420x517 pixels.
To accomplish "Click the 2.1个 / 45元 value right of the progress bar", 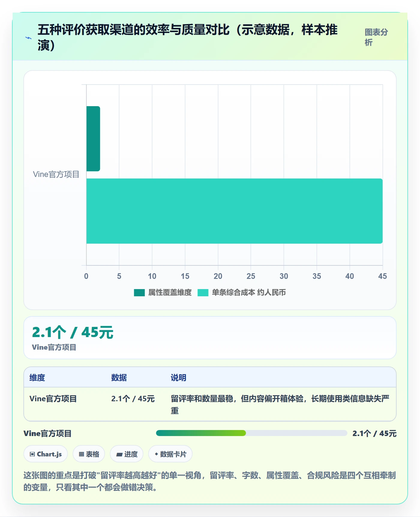I will [374, 433].
